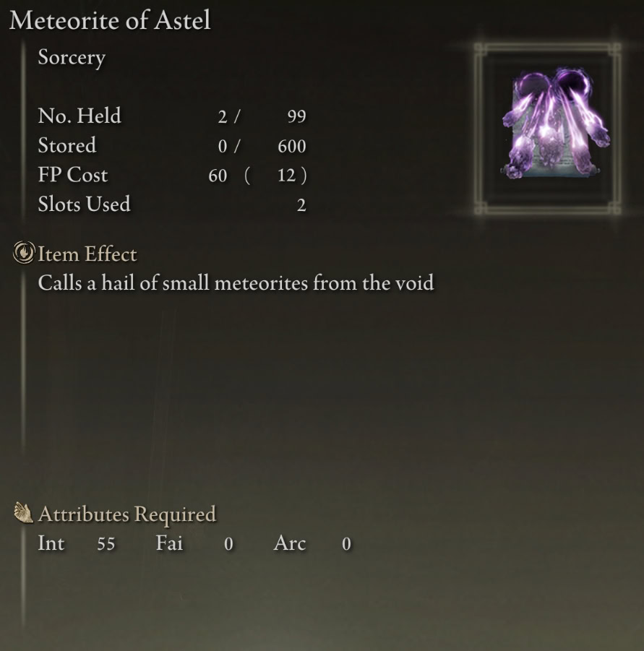Click the Fai attribute label
Screen dimensions: 644x651
click(x=169, y=543)
